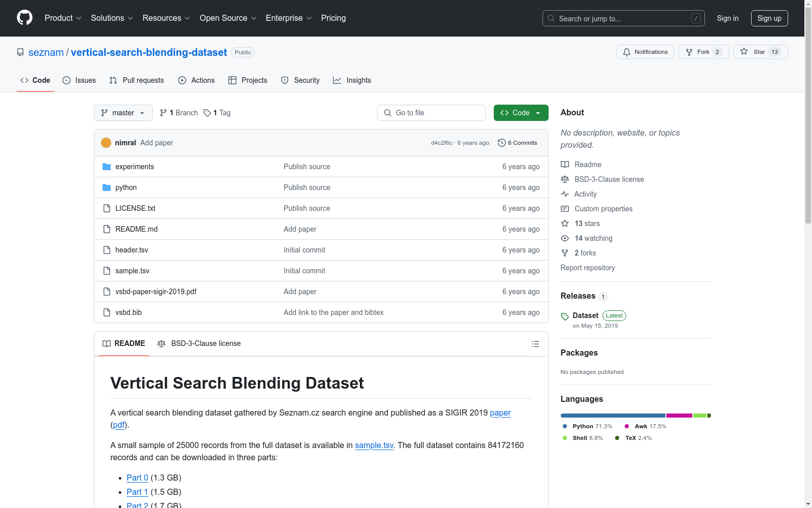Screen dimensions: 812x508
Task: Open the Projects tab
Action: tap(248, 80)
